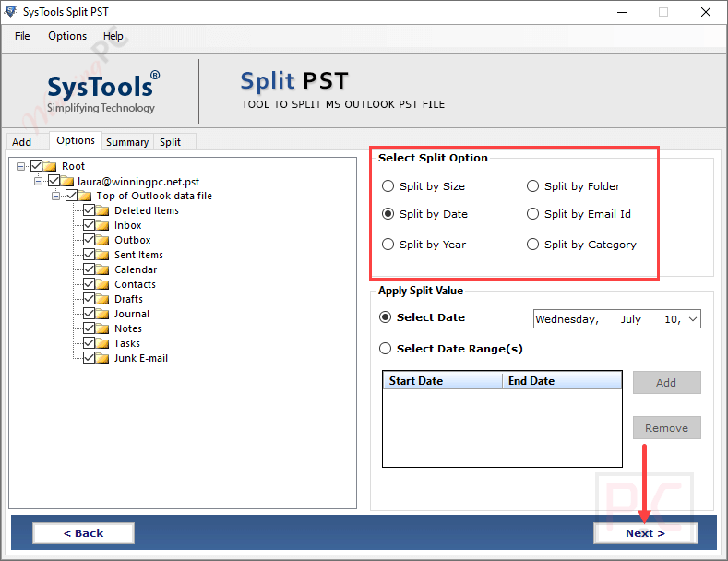Click the Remove date range button
The image size is (728, 561).
point(667,428)
